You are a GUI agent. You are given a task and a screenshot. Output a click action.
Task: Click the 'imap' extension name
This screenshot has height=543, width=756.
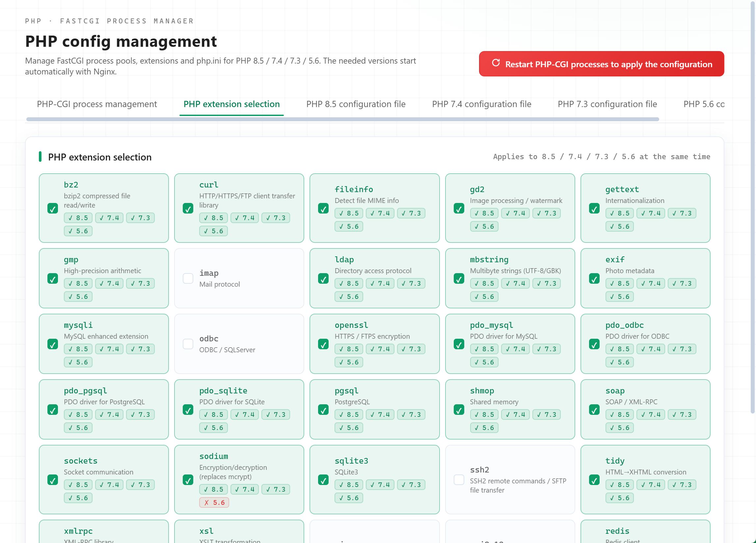[x=209, y=273]
